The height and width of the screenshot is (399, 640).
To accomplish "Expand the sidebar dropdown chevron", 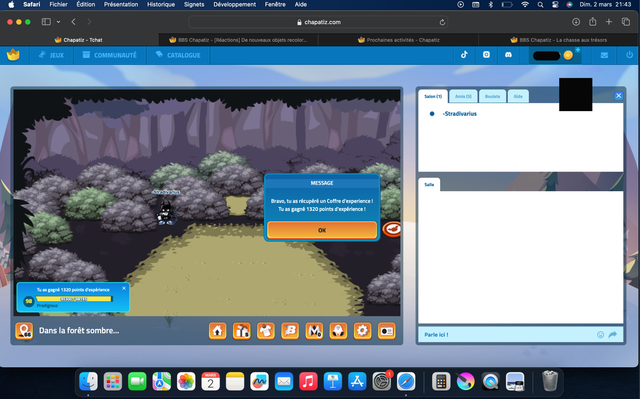I will pyautogui.click(x=58, y=22).
